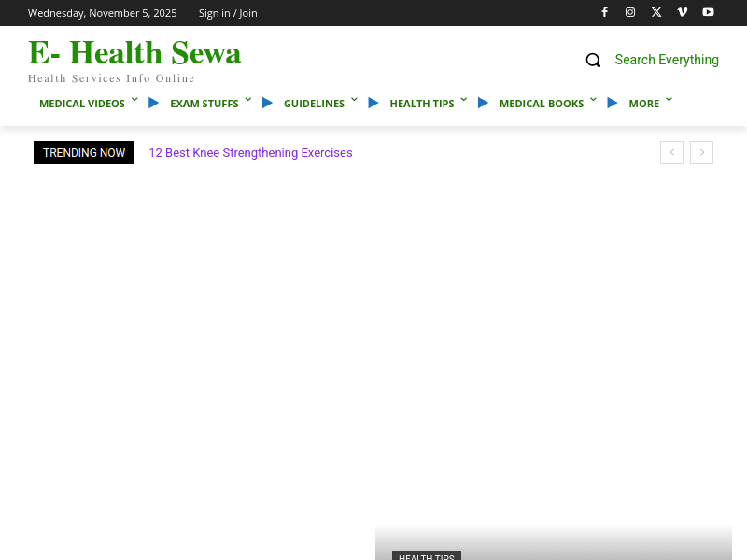This screenshot has height=560, width=747.
Task: Click the play icon beside MEDICAL BOOKS
Action: [x=612, y=103]
